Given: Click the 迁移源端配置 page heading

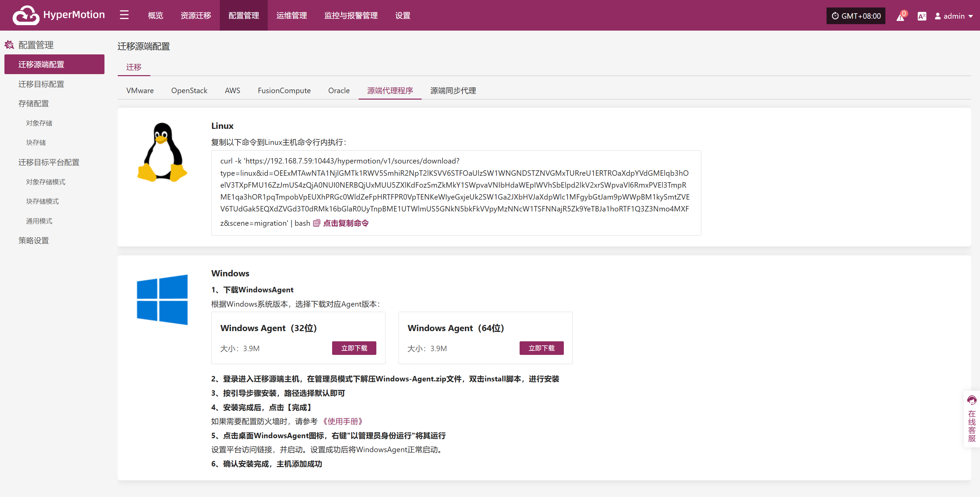Looking at the screenshot, I should point(143,46).
